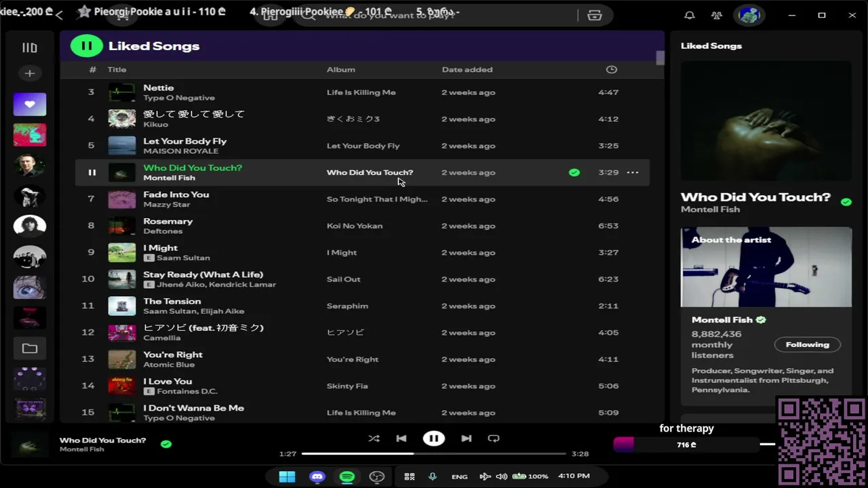Open Your Library from the sidebar icon
Screen dimensions: 868x488
coord(29,47)
